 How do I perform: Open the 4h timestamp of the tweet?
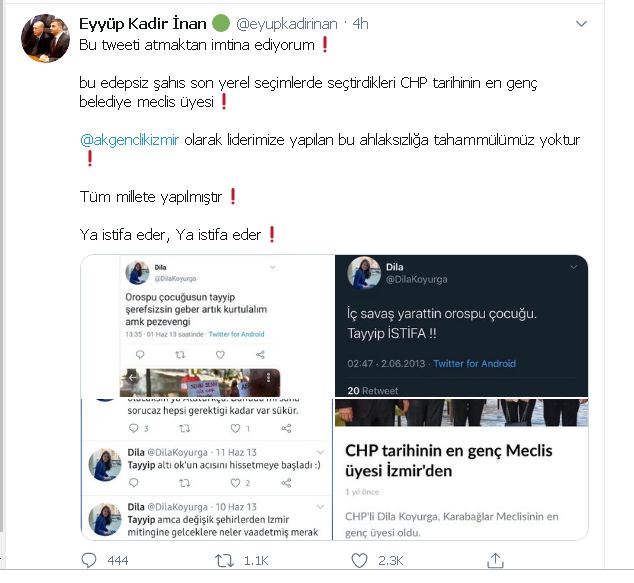pyautogui.click(x=360, y=24)
